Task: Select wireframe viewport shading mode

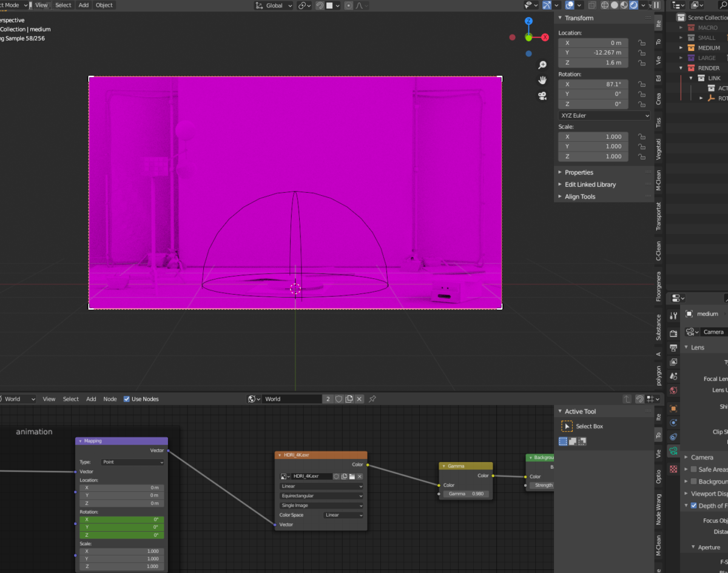Action: tap(605, 5)
